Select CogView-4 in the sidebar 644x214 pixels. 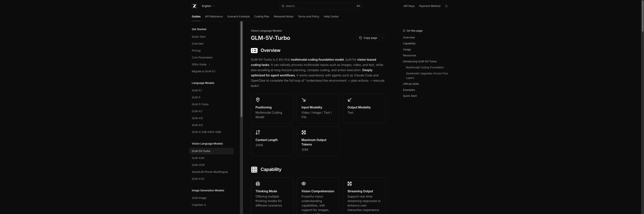[199, 205]
